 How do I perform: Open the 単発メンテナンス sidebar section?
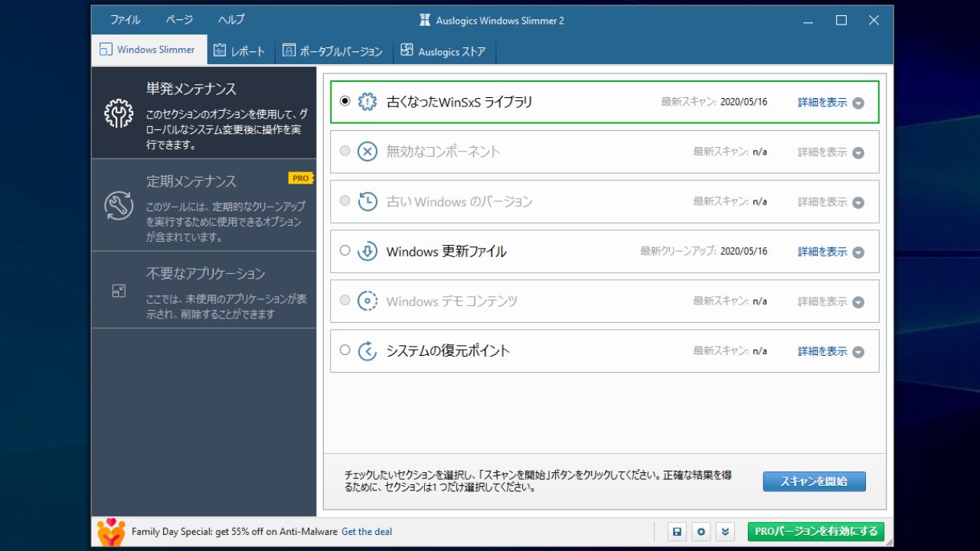(204, 113)
